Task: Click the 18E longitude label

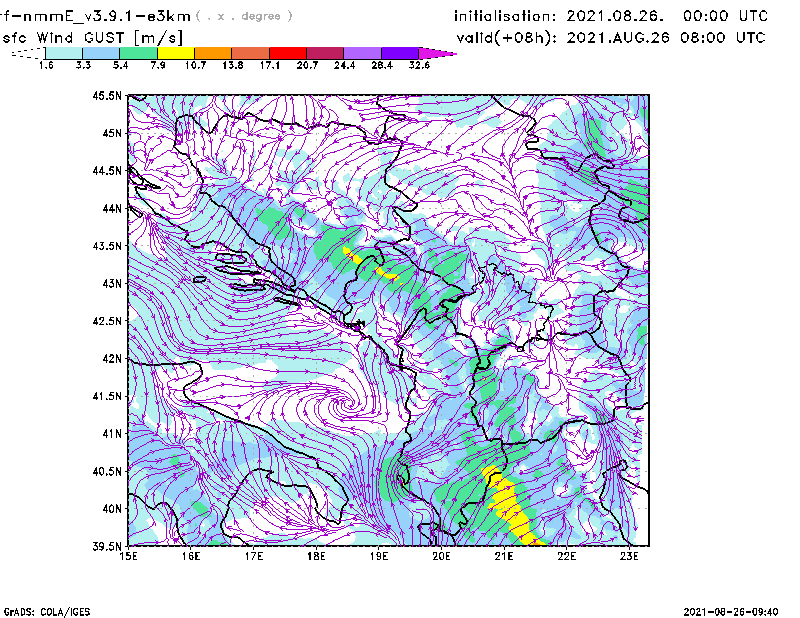Action: (x=316, y=556)
